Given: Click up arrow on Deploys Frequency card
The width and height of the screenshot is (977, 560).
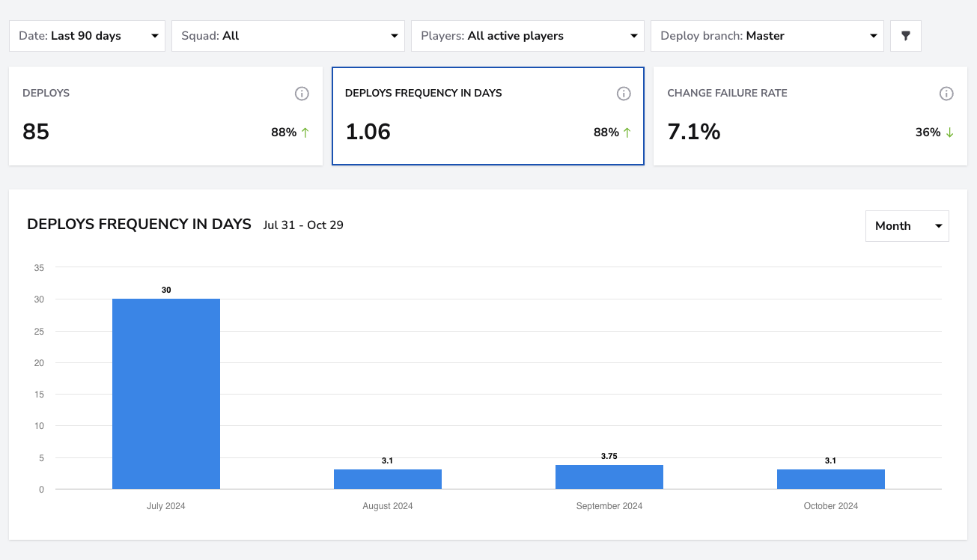Looking at the screenshot, I should (627, 133).
